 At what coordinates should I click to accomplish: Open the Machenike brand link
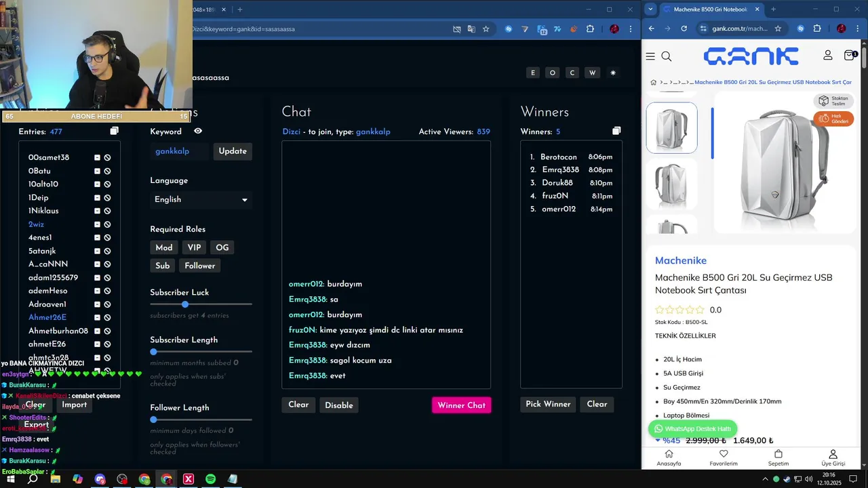point(681,260)
